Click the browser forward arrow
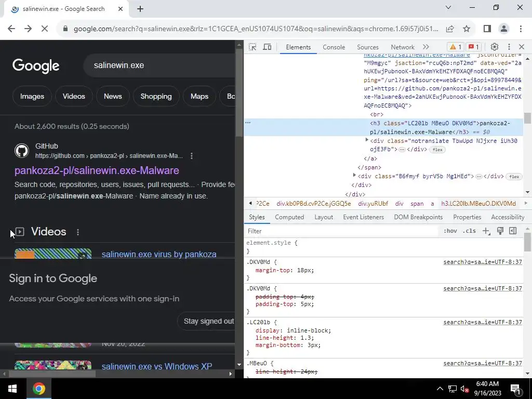 point(28,29)
